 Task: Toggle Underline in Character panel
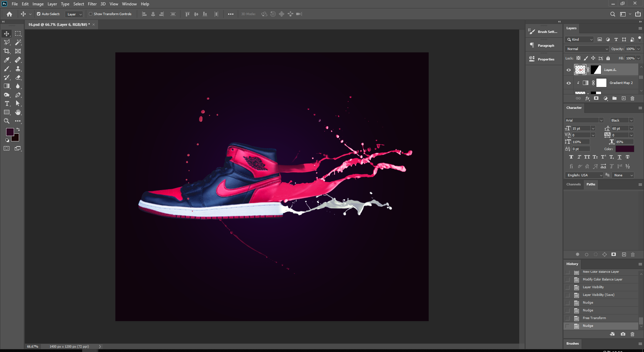pyautogui.click(x=620, y=157)
